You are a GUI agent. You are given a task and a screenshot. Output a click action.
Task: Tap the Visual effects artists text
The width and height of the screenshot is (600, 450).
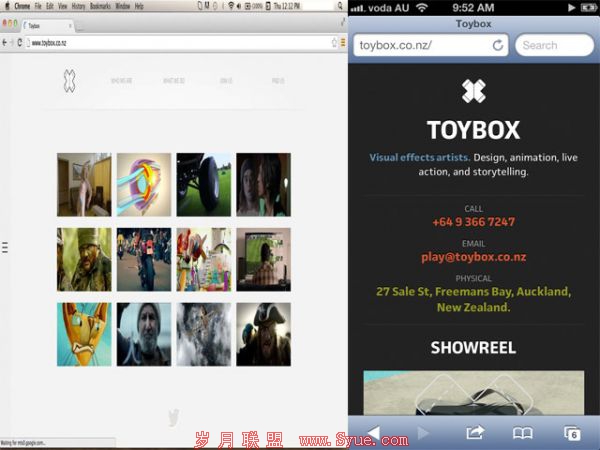[419, 157]
